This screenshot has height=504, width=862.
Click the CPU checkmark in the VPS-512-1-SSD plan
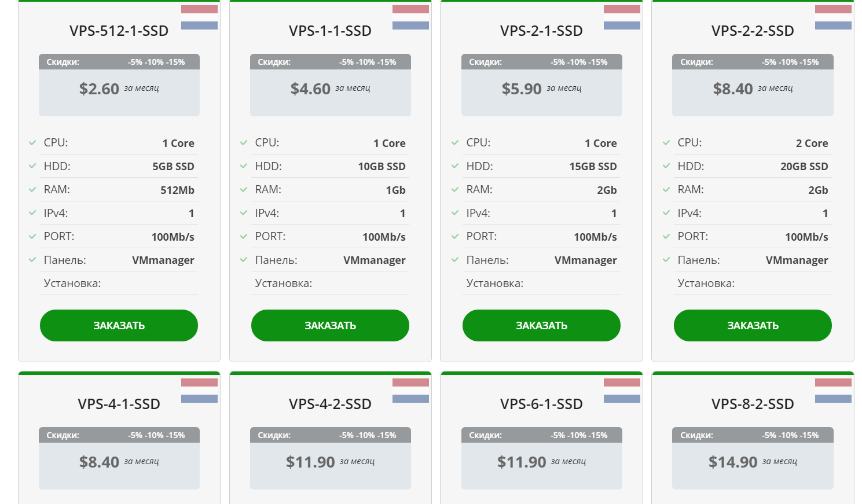(x=32, y=142)
